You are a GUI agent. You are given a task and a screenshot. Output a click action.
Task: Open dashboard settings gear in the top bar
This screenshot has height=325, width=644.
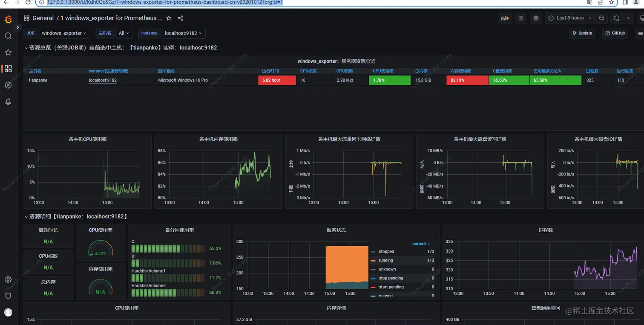coord(536,18)
